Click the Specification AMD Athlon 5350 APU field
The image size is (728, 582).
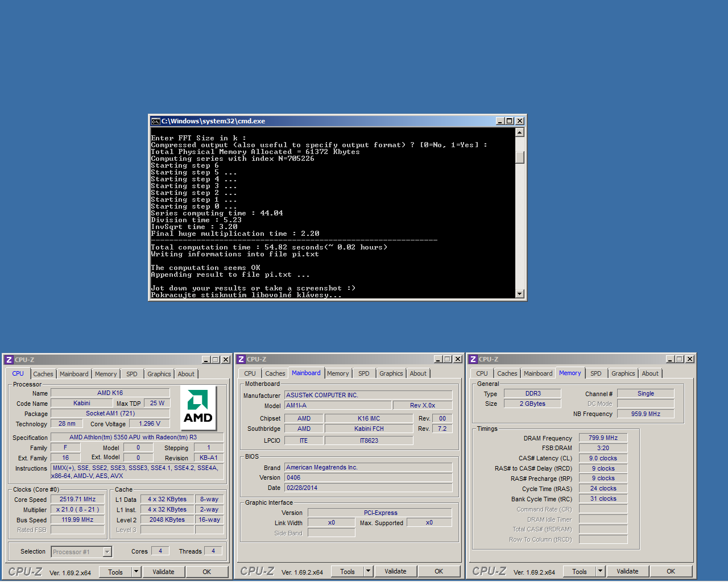pos(137,437)
